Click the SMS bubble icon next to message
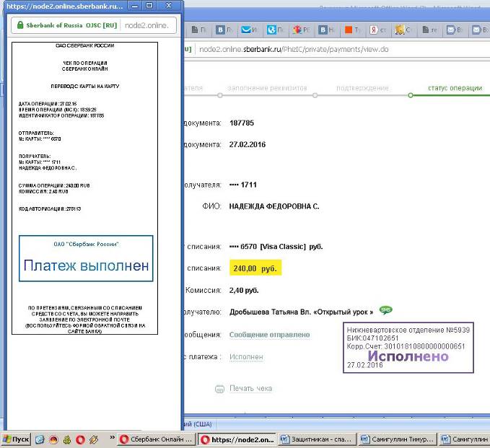The image size is (490, 448). 386,310
